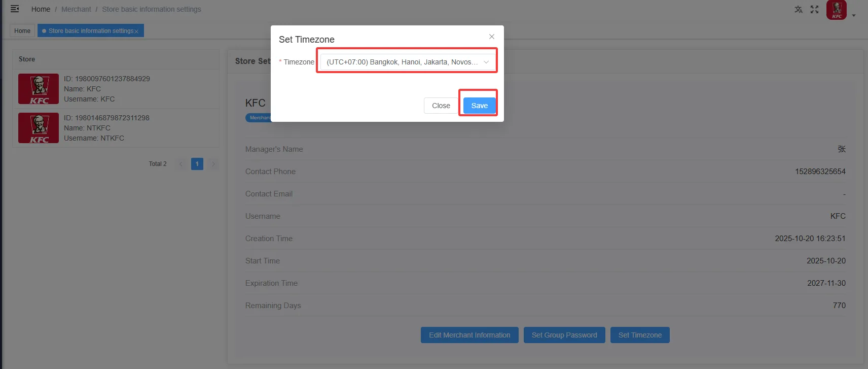Open the language translation icon
The width and height of the screenshot is (868, 369).
point(799,10)
